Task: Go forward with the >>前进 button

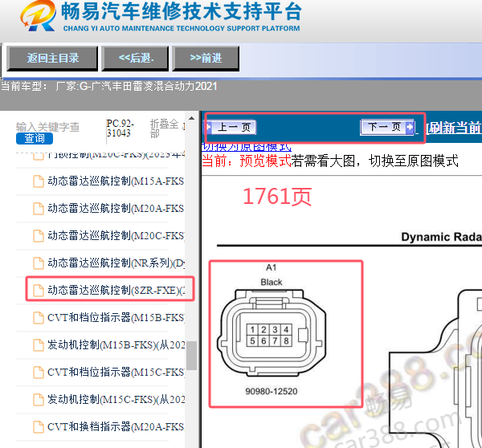Action: point(206,58)
